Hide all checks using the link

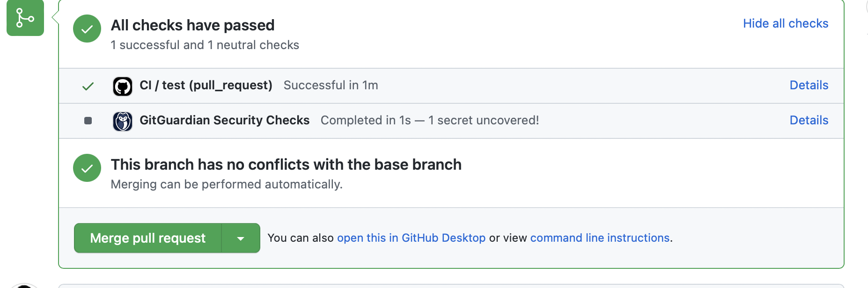[x=785, y=23]
